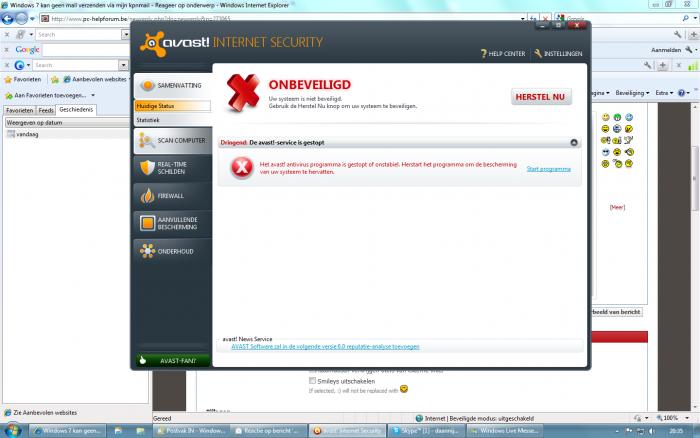700x438 pixels.
Task: Open the Aanvullende Bescherming section
Action: [x=173, y=223]
